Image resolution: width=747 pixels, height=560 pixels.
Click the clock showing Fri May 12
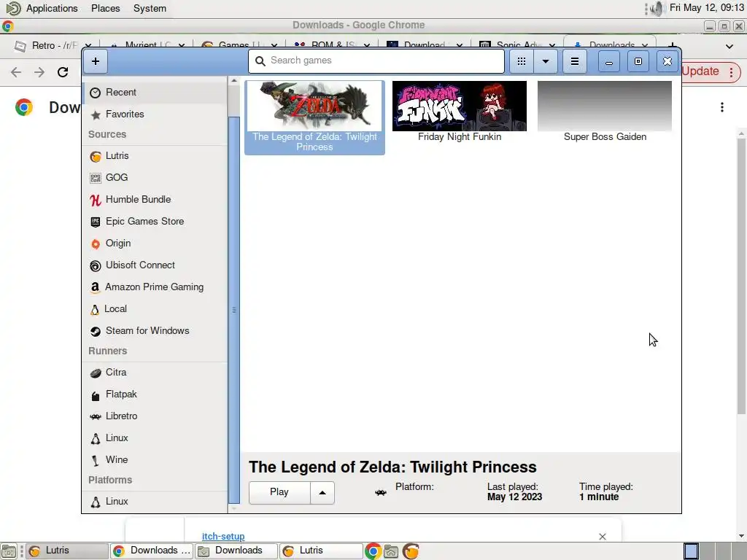[x=706, y=7]
